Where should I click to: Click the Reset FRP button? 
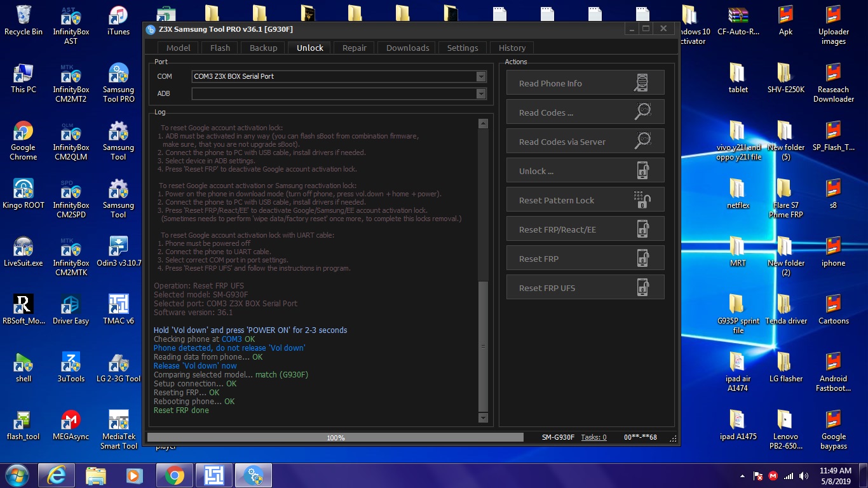585,258
